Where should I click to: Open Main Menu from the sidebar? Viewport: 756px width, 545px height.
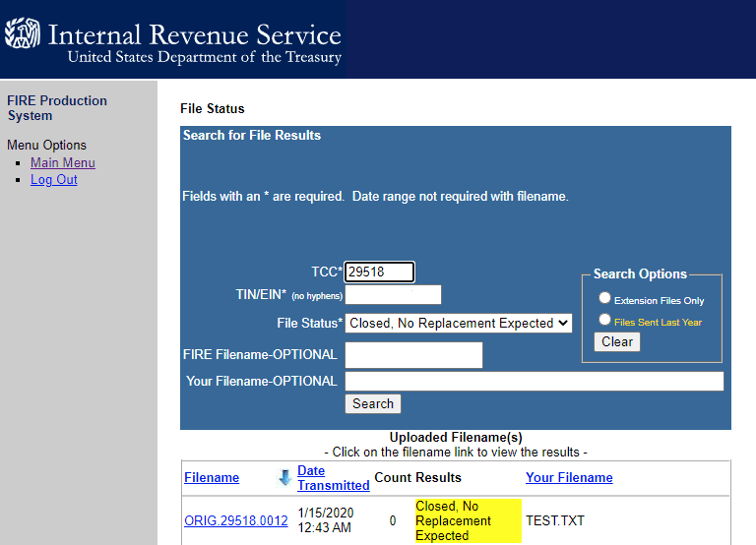63,162
